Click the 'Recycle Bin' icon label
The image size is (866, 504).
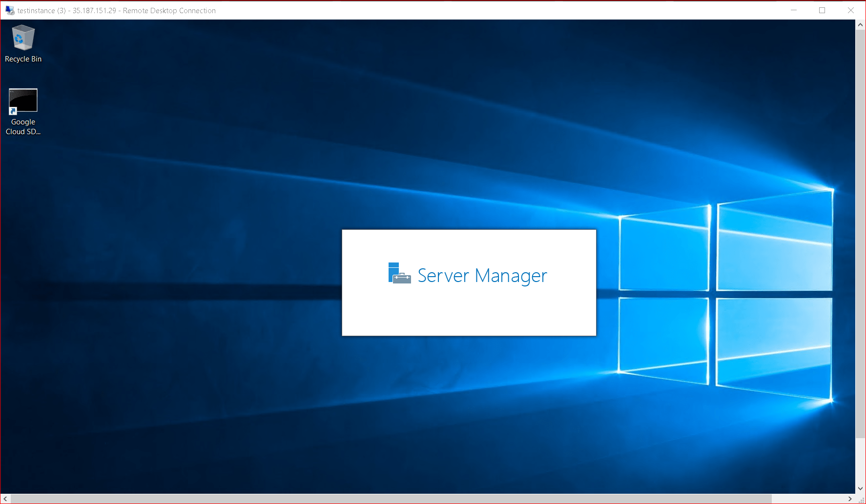click(x=23, y=59)
